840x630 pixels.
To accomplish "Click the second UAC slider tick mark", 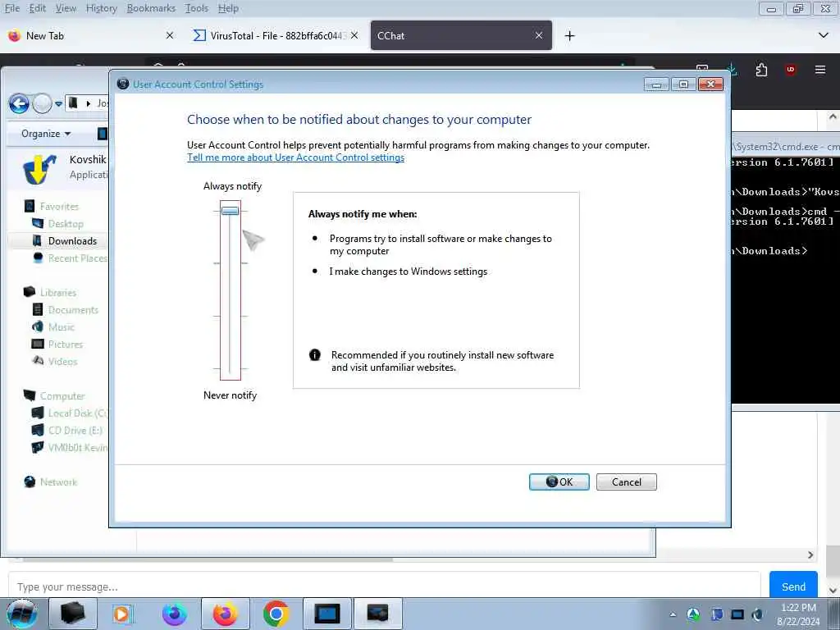I will [x=231, y=263].
